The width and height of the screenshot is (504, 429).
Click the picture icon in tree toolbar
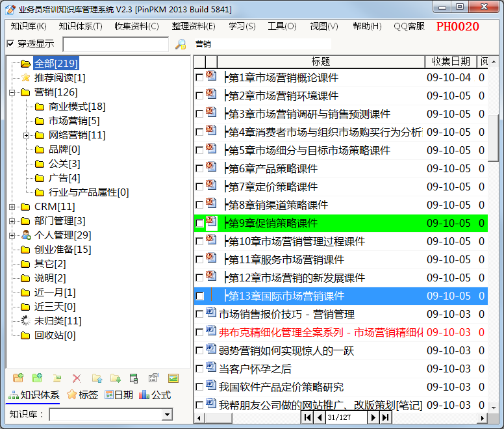(173, 378)
